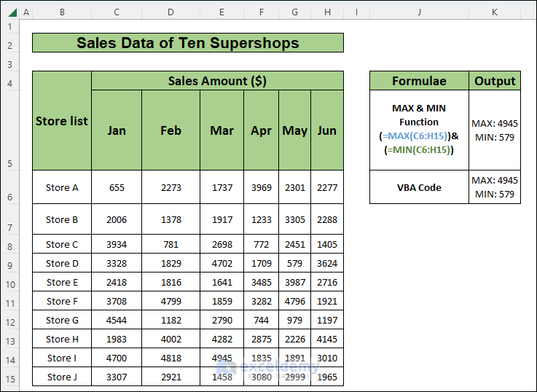The image size is (537, 392).
Task: Select the MAX & MIN Function formula cell
Action: (x=419, y=130)
